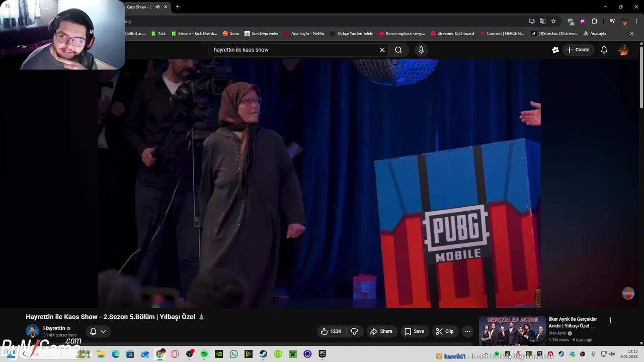
Task: Open Ana Sayfa - Netflix bookmark
Action: click(x=304, y=34)
